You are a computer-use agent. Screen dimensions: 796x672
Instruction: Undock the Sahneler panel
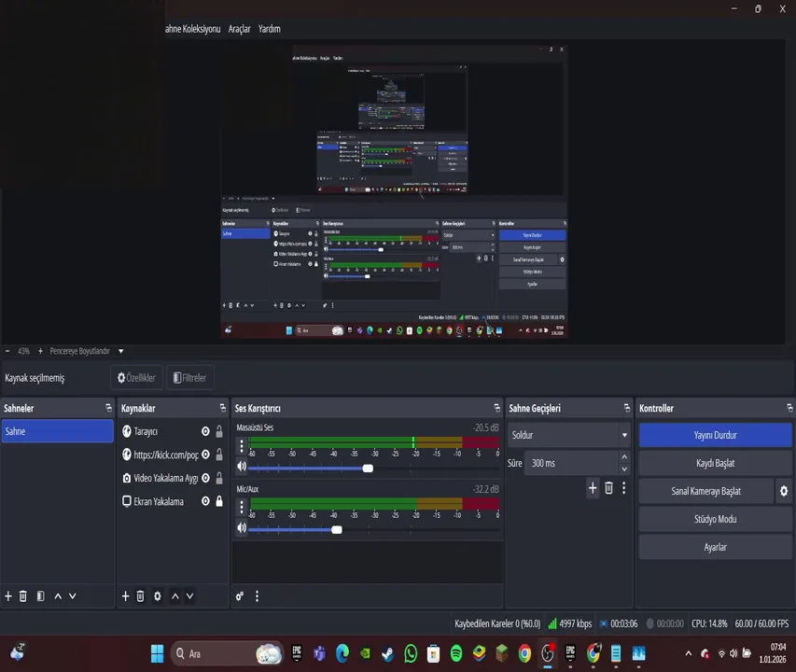click(x=108, y=408)
